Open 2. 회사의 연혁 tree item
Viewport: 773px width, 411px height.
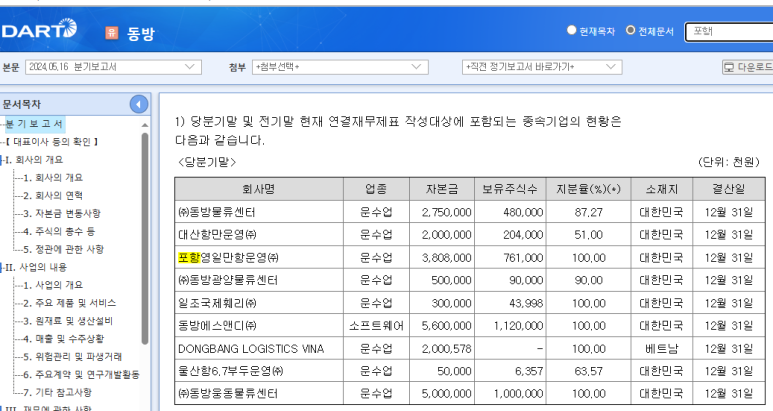pos(53,196)
